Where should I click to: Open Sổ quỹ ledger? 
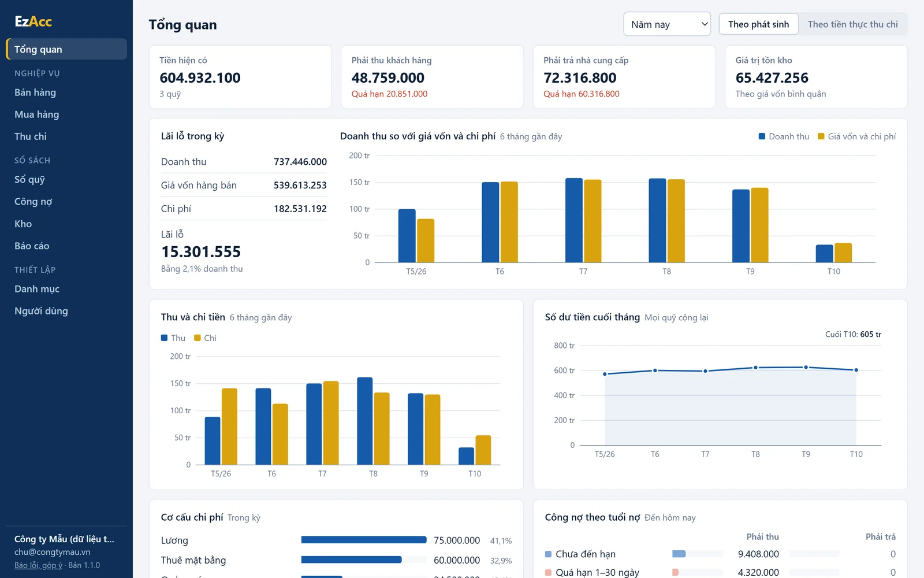point(66,180)
